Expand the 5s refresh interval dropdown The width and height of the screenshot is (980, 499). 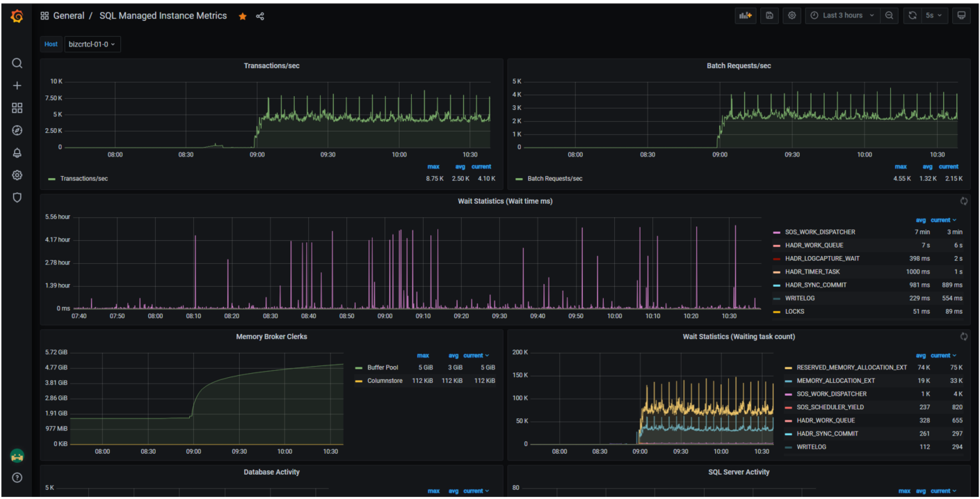pyautogui.click(x=933, y=15)
